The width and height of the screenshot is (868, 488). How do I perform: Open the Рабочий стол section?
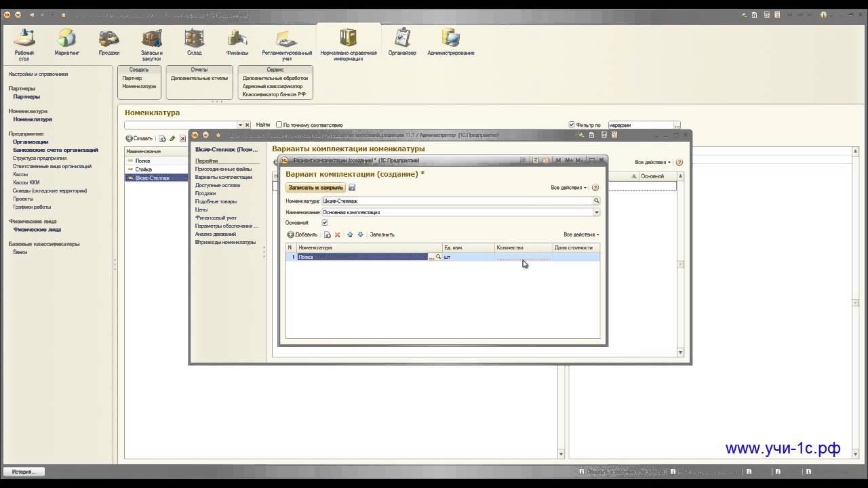(24, 44)
